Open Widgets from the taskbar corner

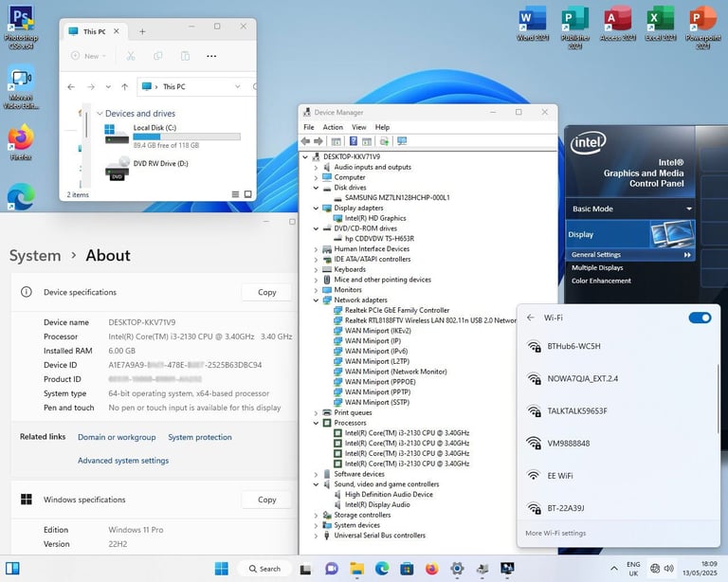point(12,569)
